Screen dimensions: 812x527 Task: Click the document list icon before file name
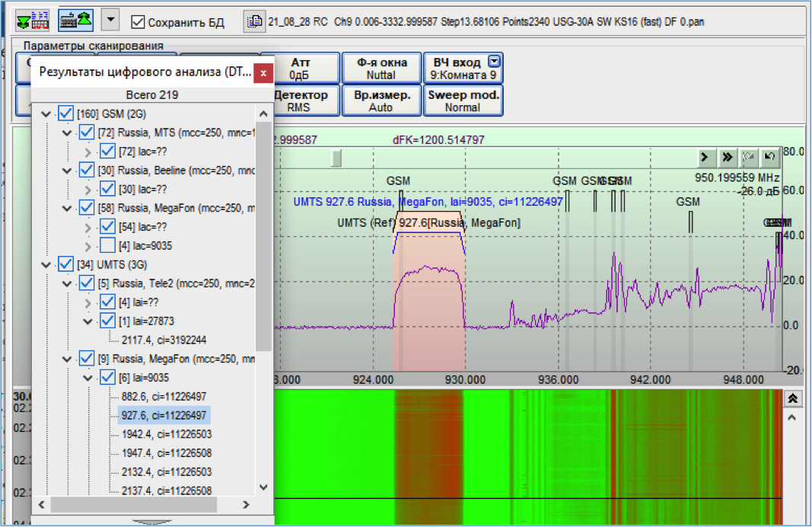(254, 21)
